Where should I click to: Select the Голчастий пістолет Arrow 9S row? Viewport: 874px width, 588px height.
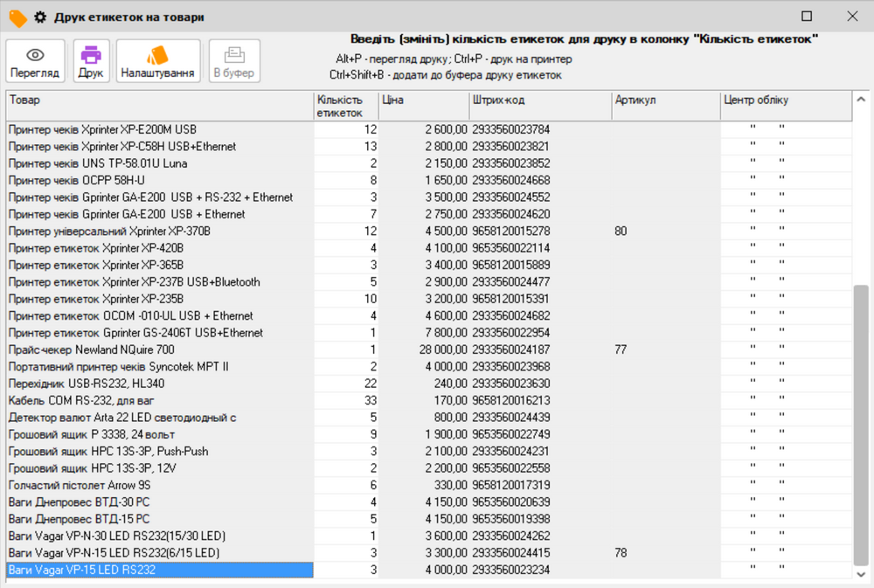(x=157, y=485)
